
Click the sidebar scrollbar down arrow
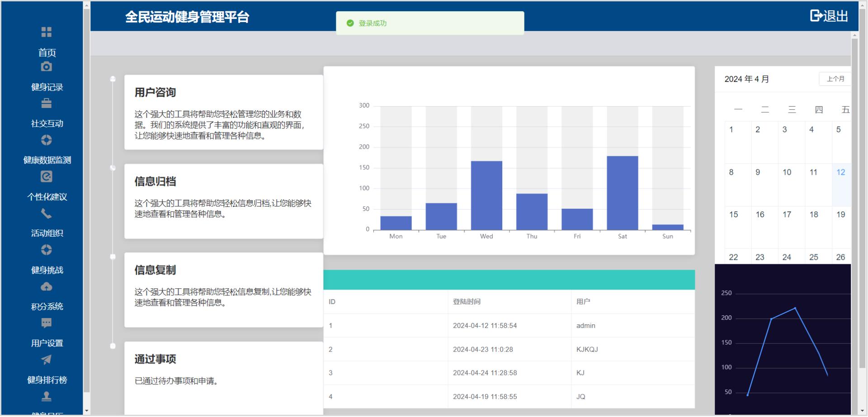pyautogui.click(x=87, y=411)
